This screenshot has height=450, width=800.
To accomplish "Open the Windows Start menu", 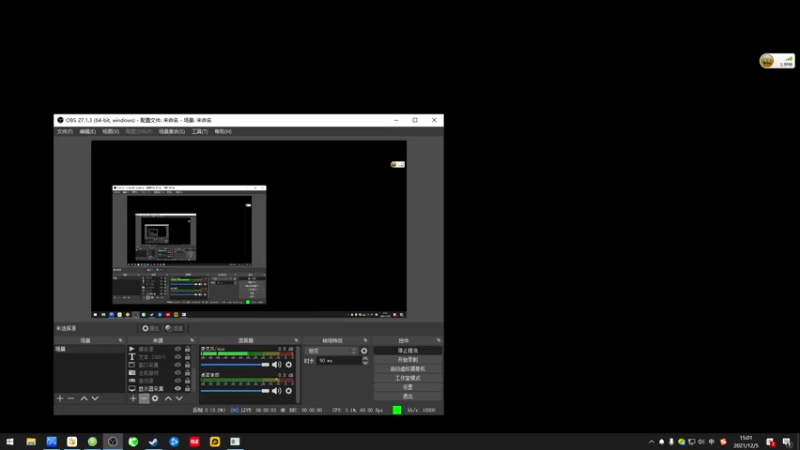I will pyautogui.click(x=10, y=441).
